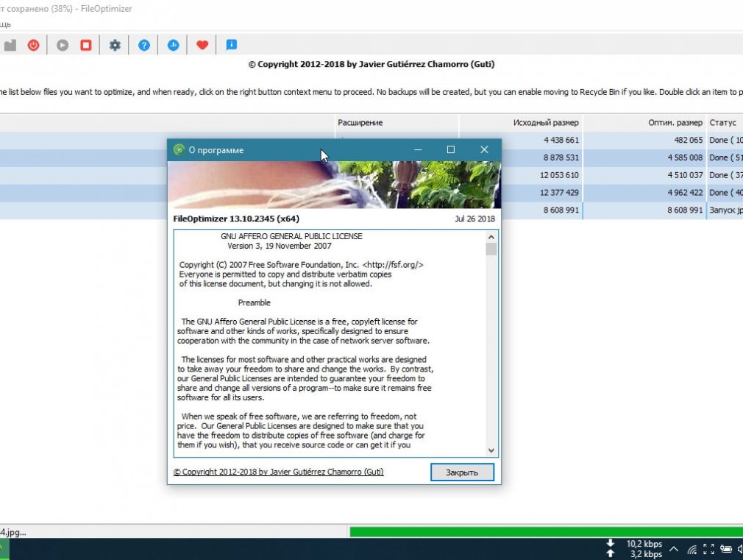Screen dimensions: 743x560
Task: Click the GNU AFFERO GENERAL PUBLIC LICENSE heading
Action: click(x=291, y=237)
